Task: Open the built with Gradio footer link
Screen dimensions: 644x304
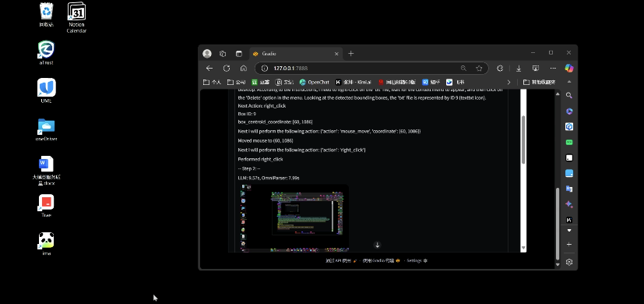Action: coord(381,260)
